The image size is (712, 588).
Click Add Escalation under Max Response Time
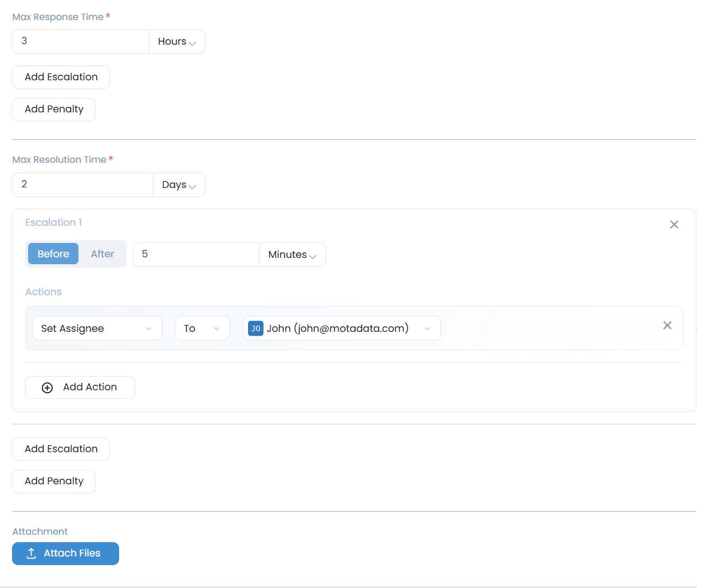tap(61, 77)
